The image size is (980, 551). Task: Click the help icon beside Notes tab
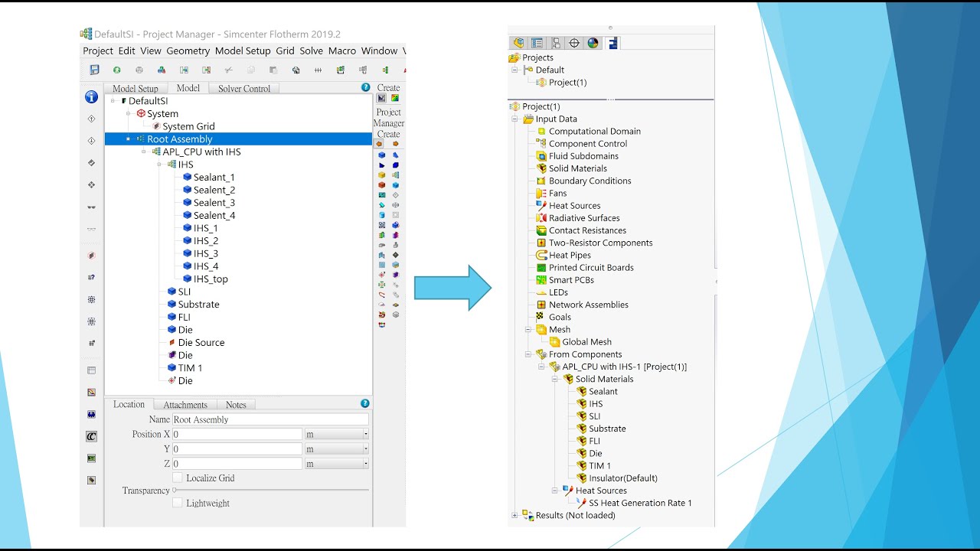[x=365, y=403]
